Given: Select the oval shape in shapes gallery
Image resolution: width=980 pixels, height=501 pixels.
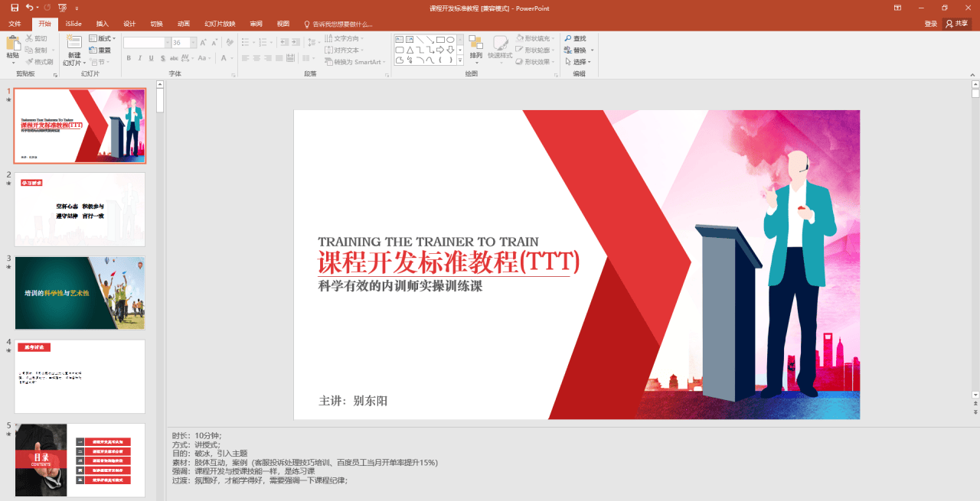Looking at the screenshot, I should [x=451, y=40].
